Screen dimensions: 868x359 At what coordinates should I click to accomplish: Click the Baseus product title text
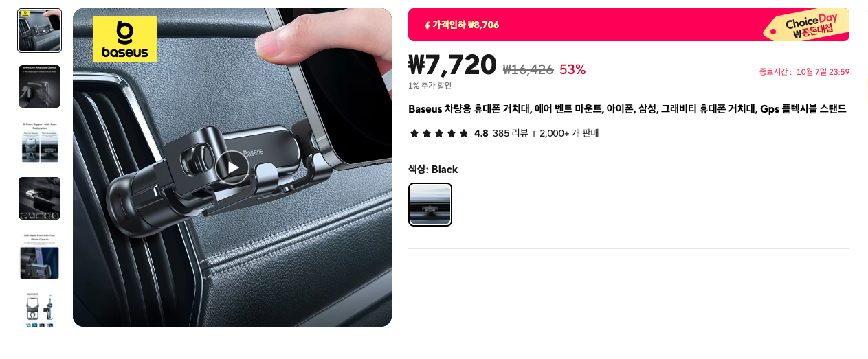[x=627, y=109]
